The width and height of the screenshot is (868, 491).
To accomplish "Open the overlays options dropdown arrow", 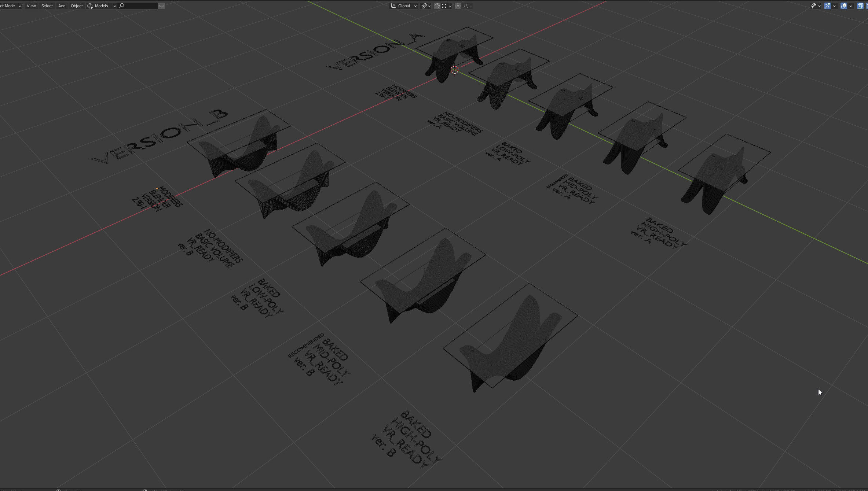I will click(850, 6).
